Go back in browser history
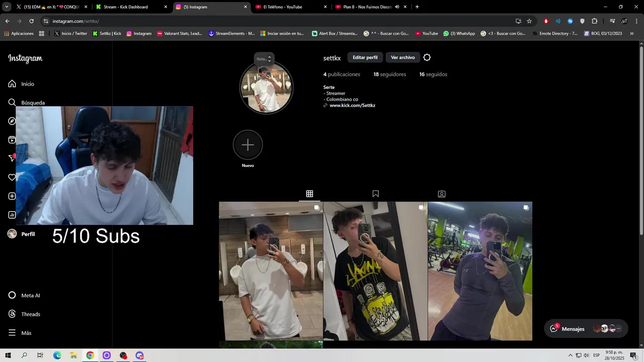Viewport: 644px width, 362px height. (x=7, y=21)
